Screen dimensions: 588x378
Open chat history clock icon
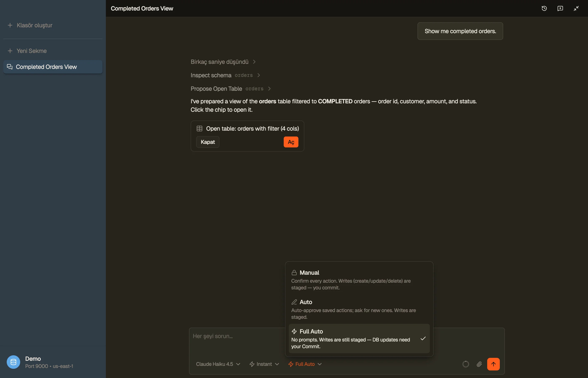[544, 8]
